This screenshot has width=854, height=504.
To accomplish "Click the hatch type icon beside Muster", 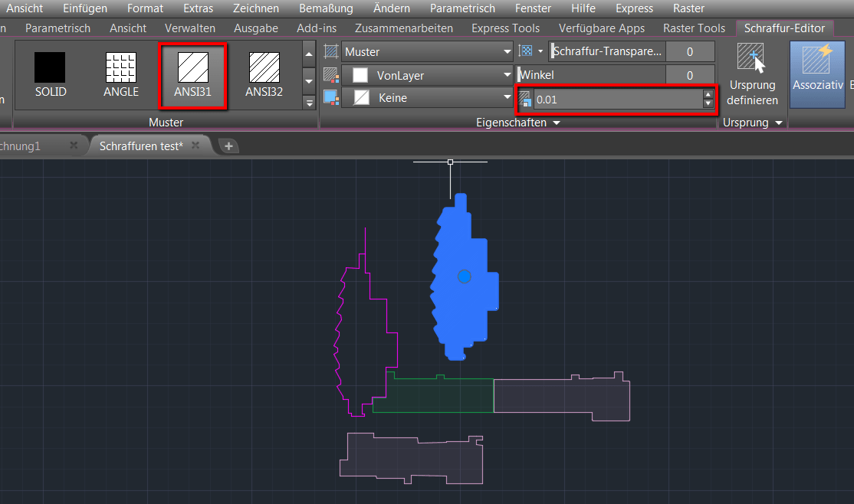I will tap(331, 52).
